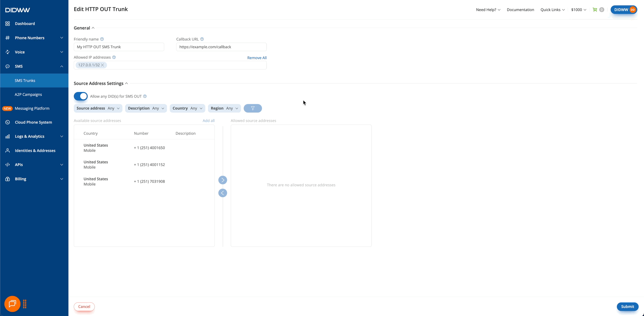Screen dimensions: 644x316
Task: Click the Cloud Phone System icon
Action: (8, 122)
